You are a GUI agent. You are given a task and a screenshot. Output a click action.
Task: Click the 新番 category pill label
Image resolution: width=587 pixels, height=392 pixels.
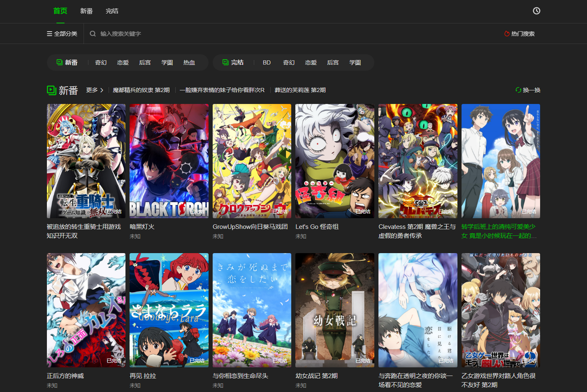(71, 62)
